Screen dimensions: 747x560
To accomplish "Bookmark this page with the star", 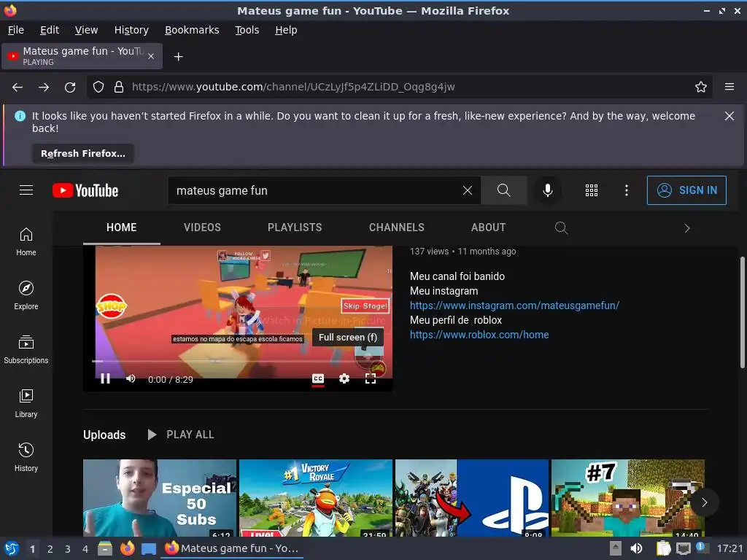I will click(701, 87).
